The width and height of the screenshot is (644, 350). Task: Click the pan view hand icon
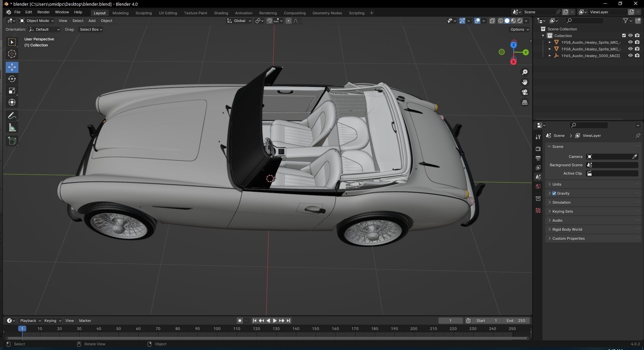(x=525, y=82)
